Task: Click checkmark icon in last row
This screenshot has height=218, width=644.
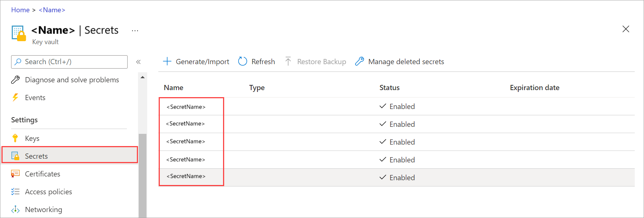Action: click(x=383, y=178)
